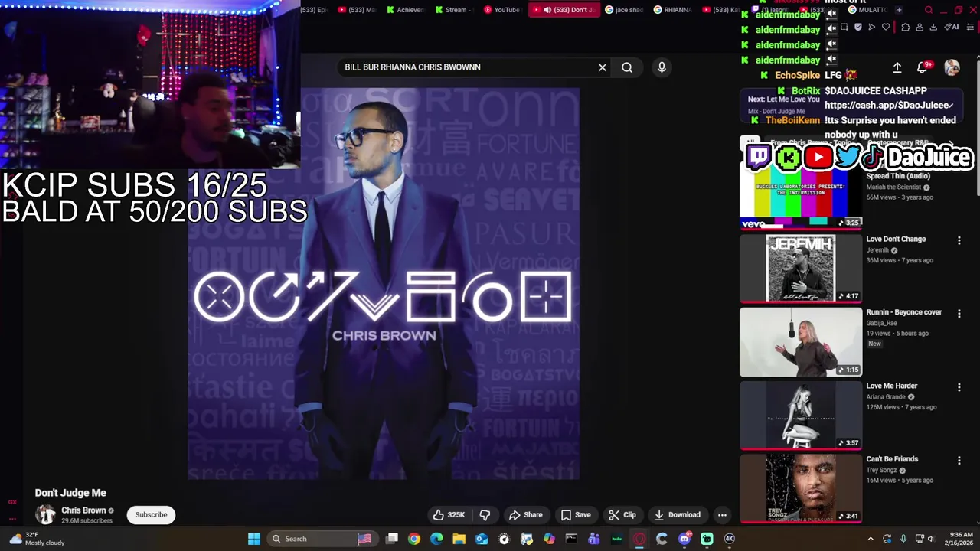The width and height of the screenshot is (980, 551).
Task: Switch to the 'Stream' Kick browser tab
Action: pyautogui.click(x=455, y=10)
